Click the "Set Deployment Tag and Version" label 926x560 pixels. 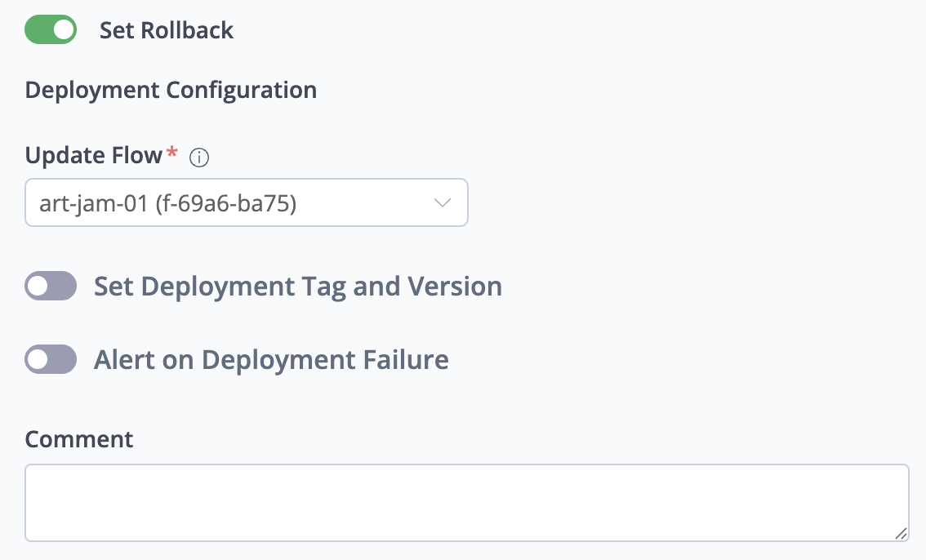[x=297, y=287]
